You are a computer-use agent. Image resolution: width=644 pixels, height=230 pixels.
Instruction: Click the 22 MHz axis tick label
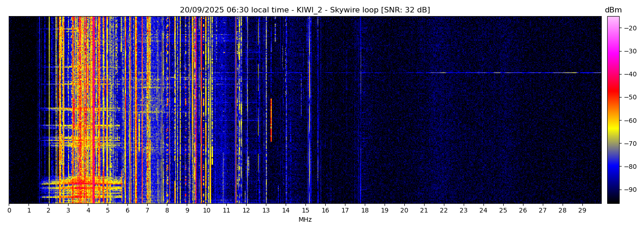(x=443, y=211)
